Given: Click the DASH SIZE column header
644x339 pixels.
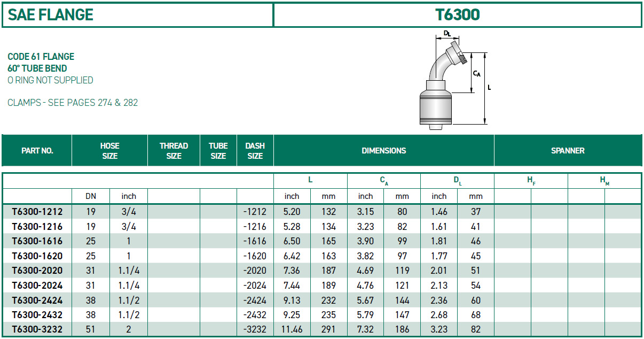Looking at the screenshot, I should (255, 151).
